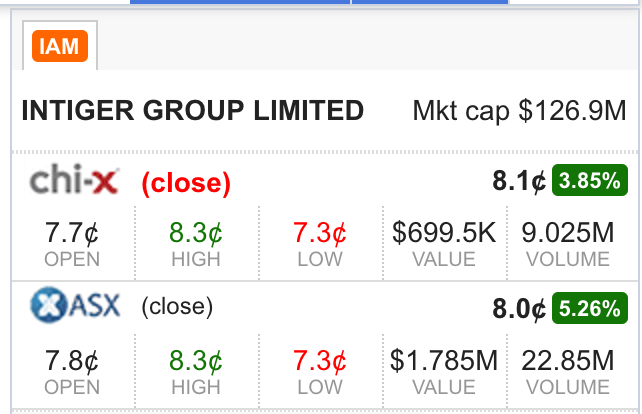Click the Chi-X high price 8.3¢
Viewport: 642px width, 414px height.
[196, 233]
